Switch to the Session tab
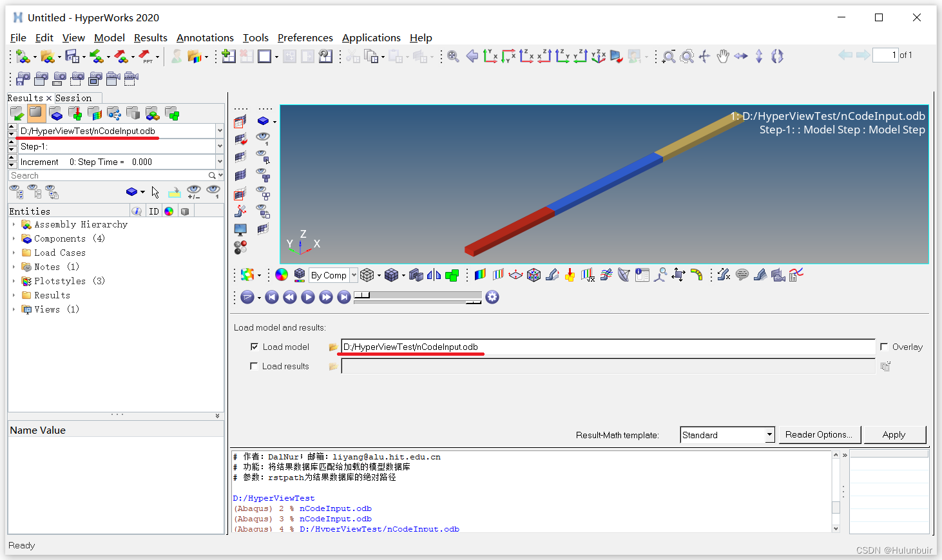This screenshot has height=560, width=942. pyautogui.click(x=73, y=98)
